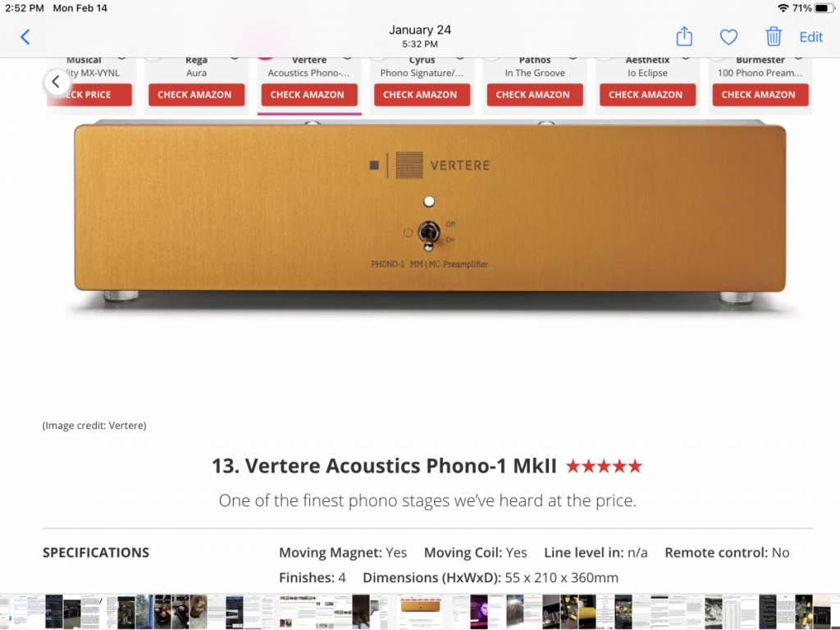This screenshot has height=630, width=840.
Task: Open Edit mode for this photo
Action: (810, 37)
